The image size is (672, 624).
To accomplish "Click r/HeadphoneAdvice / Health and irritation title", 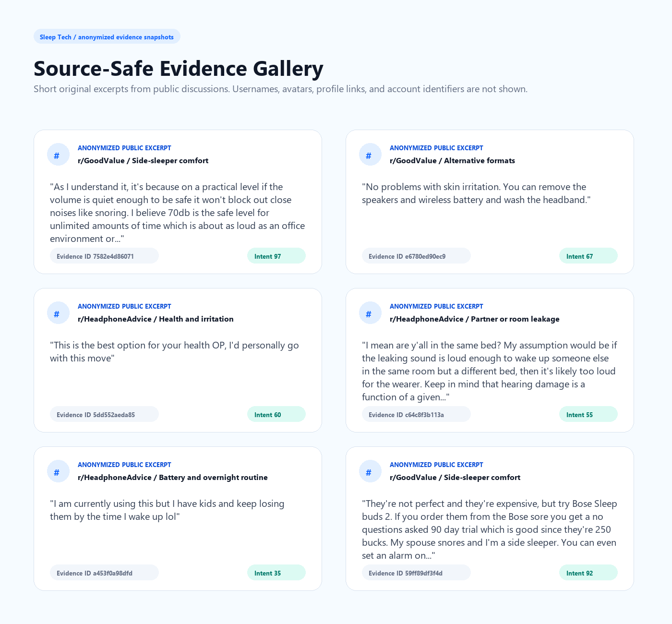I will tap(156, 319).
